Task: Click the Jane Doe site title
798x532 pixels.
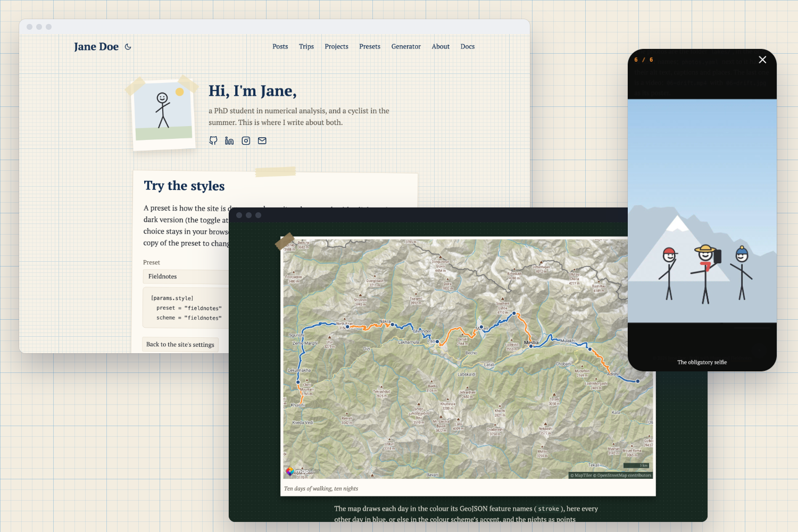Action: 96,47
